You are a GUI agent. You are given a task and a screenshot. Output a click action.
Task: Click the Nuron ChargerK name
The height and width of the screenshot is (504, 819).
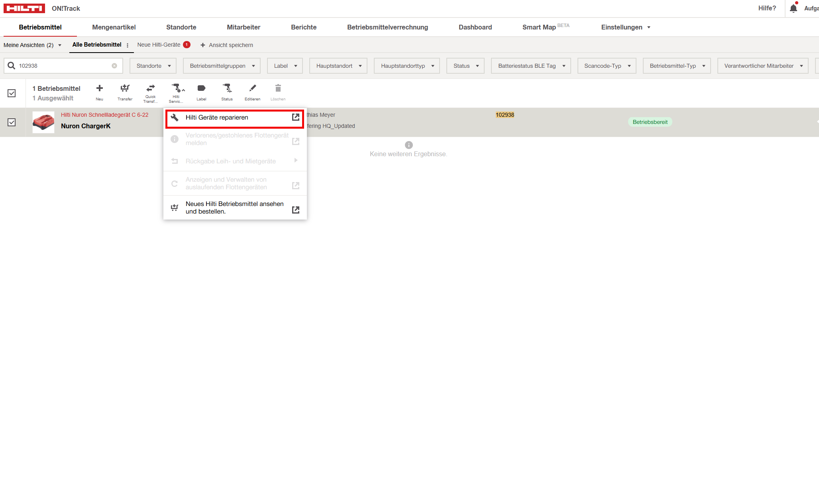coord(86,126)
